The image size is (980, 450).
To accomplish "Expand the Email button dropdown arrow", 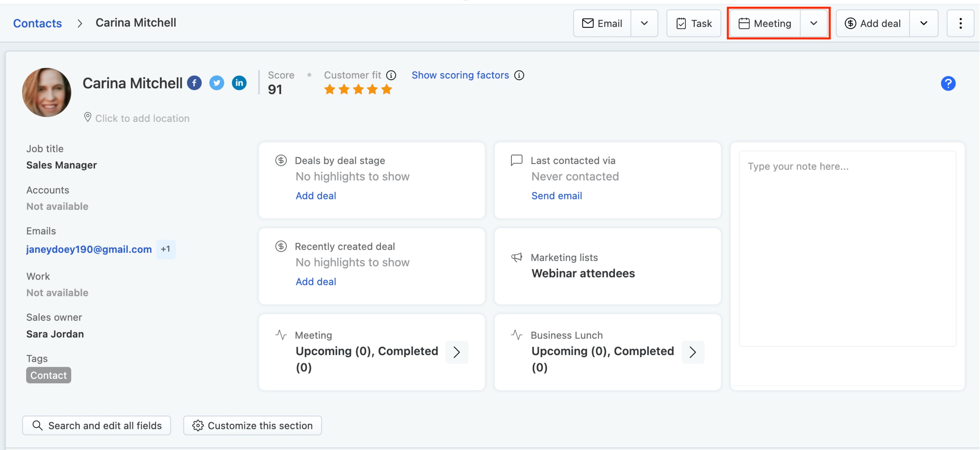I will (x=644, y=23).
